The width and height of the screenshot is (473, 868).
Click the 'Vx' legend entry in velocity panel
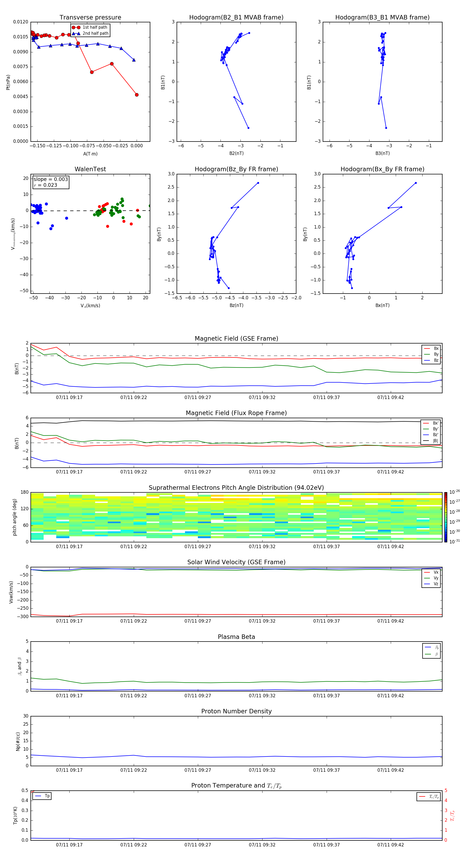click(x=431, y=572)
